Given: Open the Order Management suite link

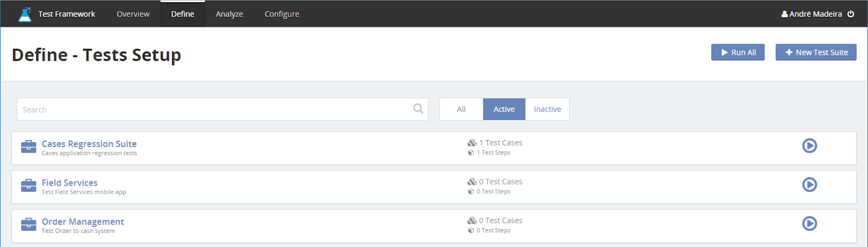Looking at the screenshot, I should point(82,221).
